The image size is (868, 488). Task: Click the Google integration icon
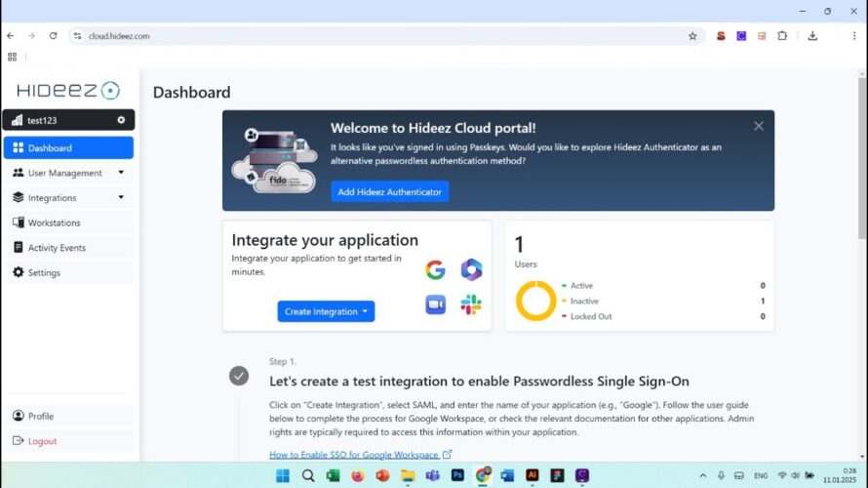(435, 269)
